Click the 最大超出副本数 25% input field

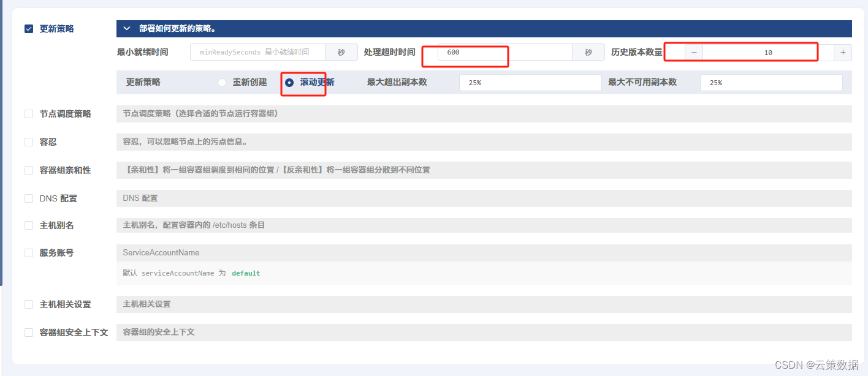click(x=530, y=81)
